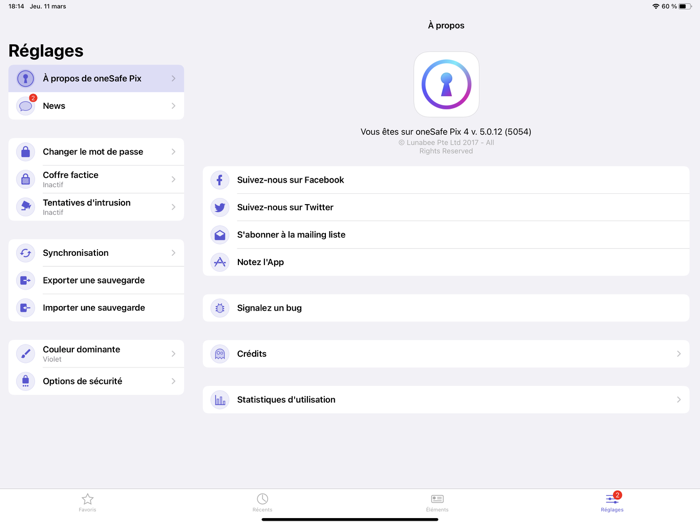
Task: Click the Tentatives d'intrusion camera icon
Action: pos(25,207)
